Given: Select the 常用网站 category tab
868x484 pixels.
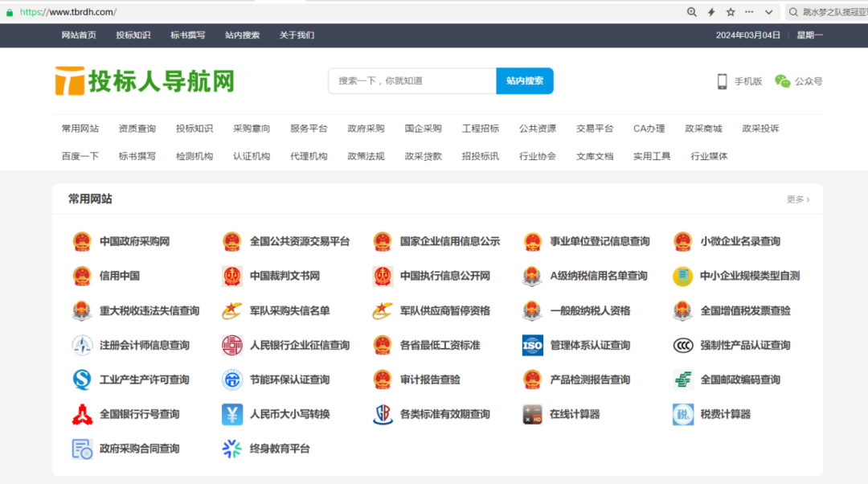Looking at the screenshot, I should click(80, 129).
